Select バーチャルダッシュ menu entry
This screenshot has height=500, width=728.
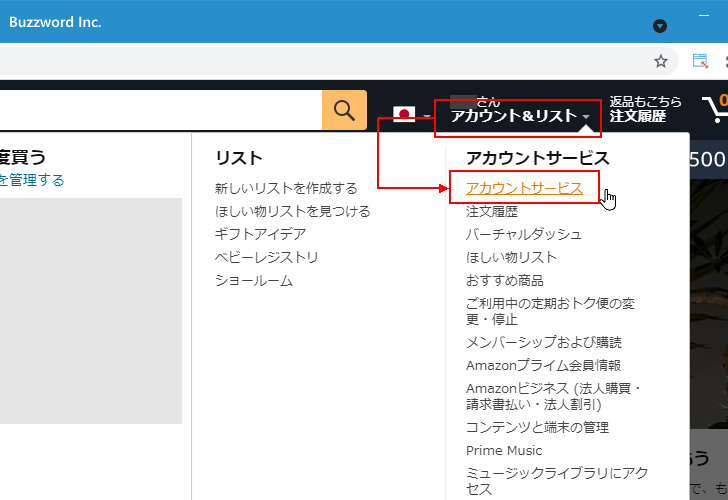point(524,234)
